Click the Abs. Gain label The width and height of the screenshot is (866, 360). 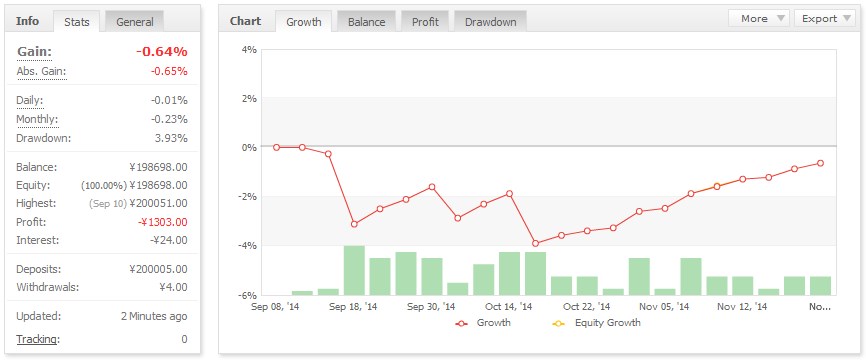(x=41, y=71)
